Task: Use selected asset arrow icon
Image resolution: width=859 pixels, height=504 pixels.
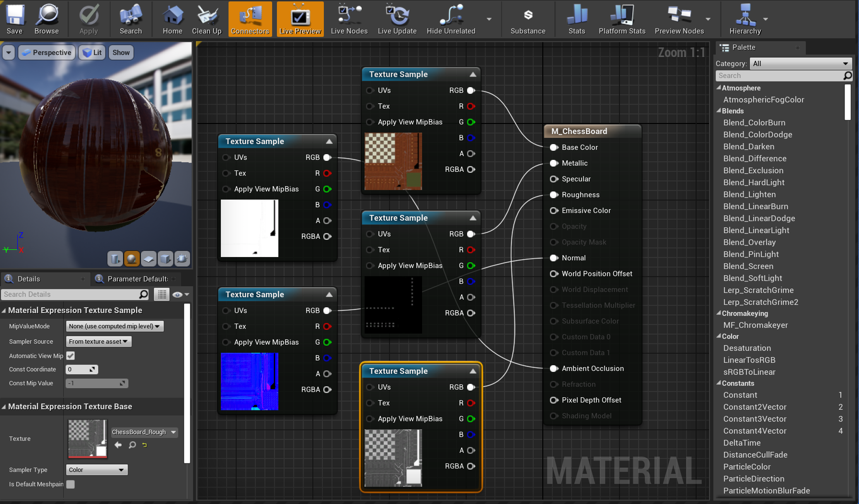Action: coord(118,445)
